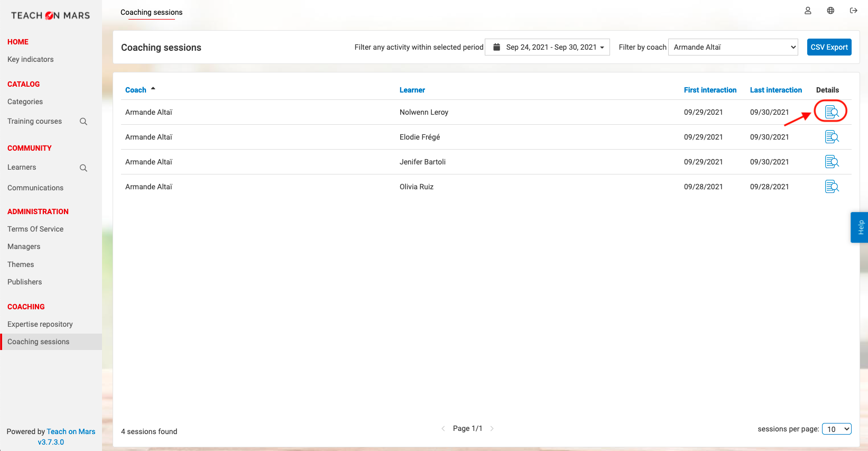Sort table by Coach column

136,90
